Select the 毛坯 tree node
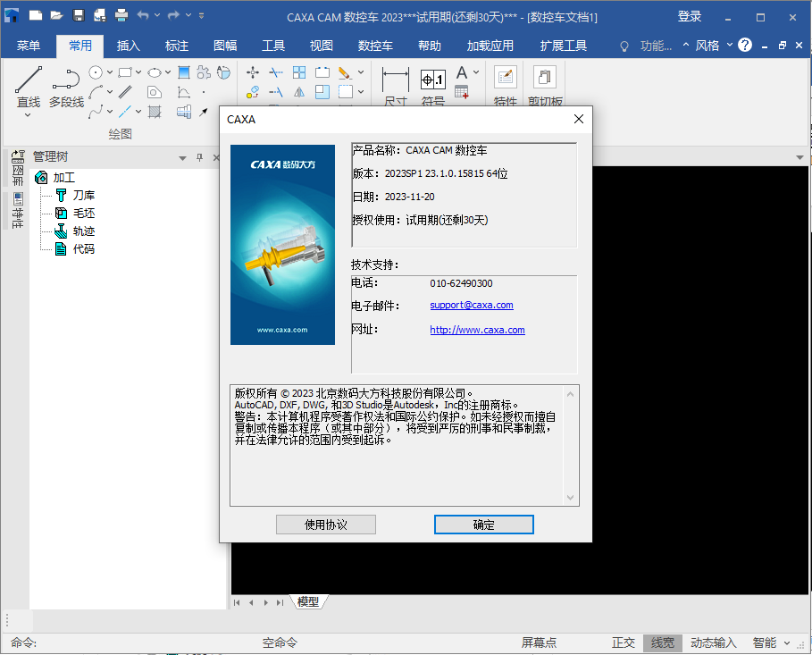Image resolution: width=812 pixels, height=655 pixels. (76, 213)
